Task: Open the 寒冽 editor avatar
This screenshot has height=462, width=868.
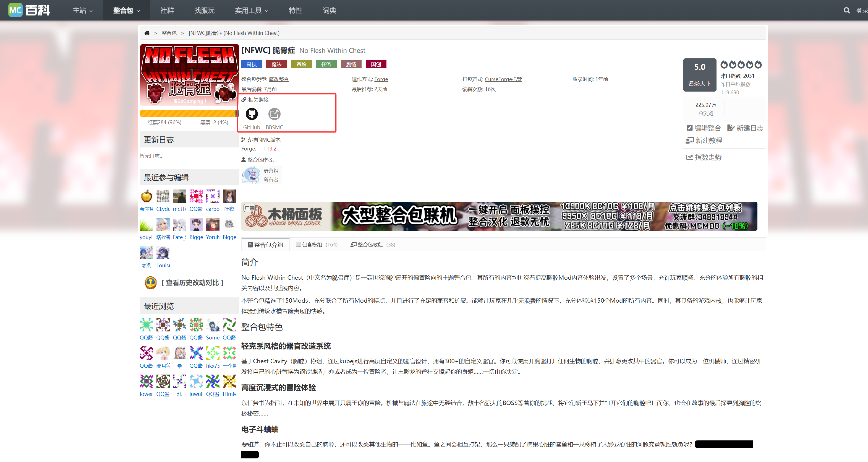Action: 147,253
